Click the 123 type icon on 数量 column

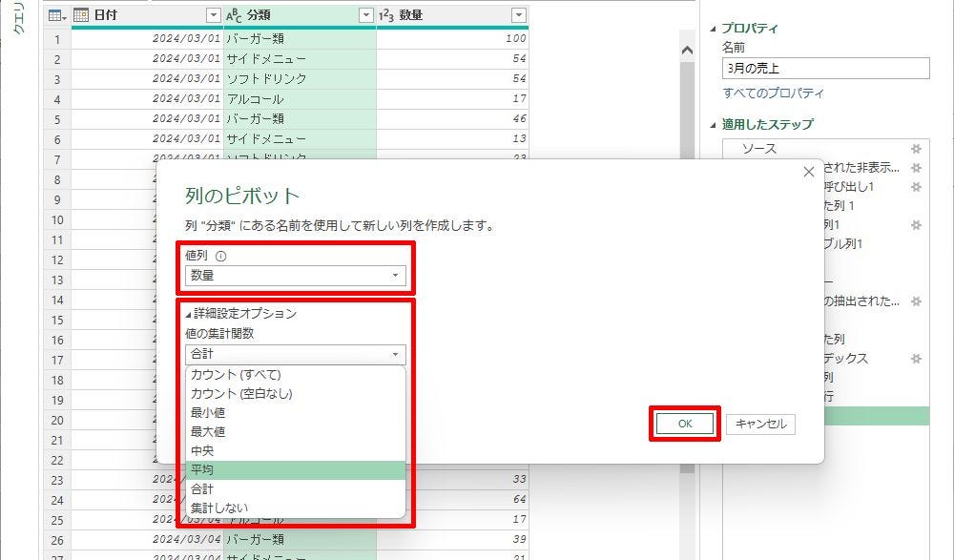pyautogui.click(x=386, y=15)
